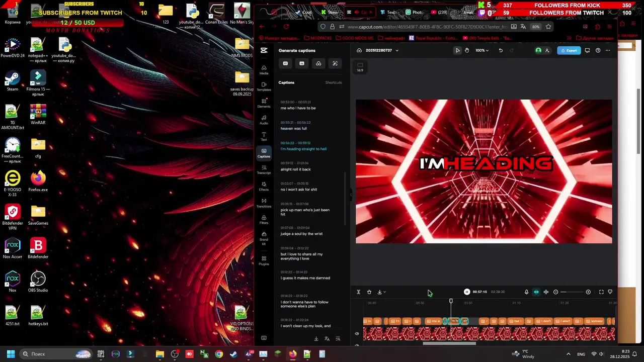Select the Captions sidebar tab
Screen dimensions: 644x362
[x=264, y=153]
